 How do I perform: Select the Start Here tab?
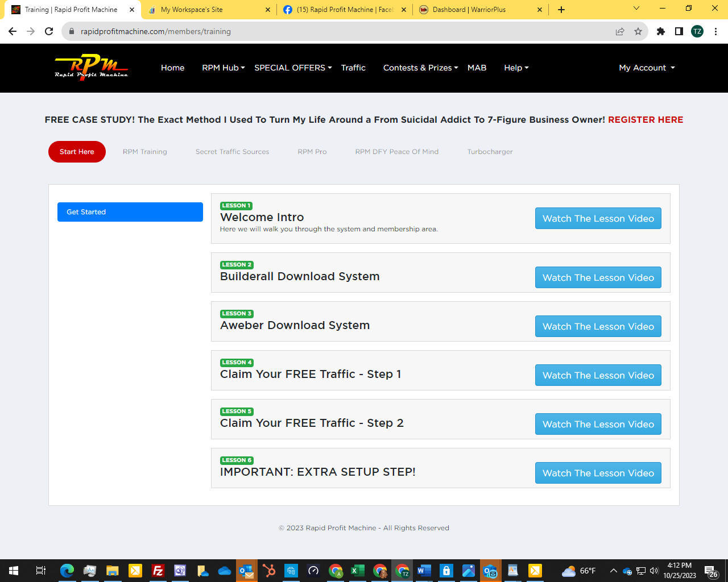pyautogui.click(x=77, y=152)
